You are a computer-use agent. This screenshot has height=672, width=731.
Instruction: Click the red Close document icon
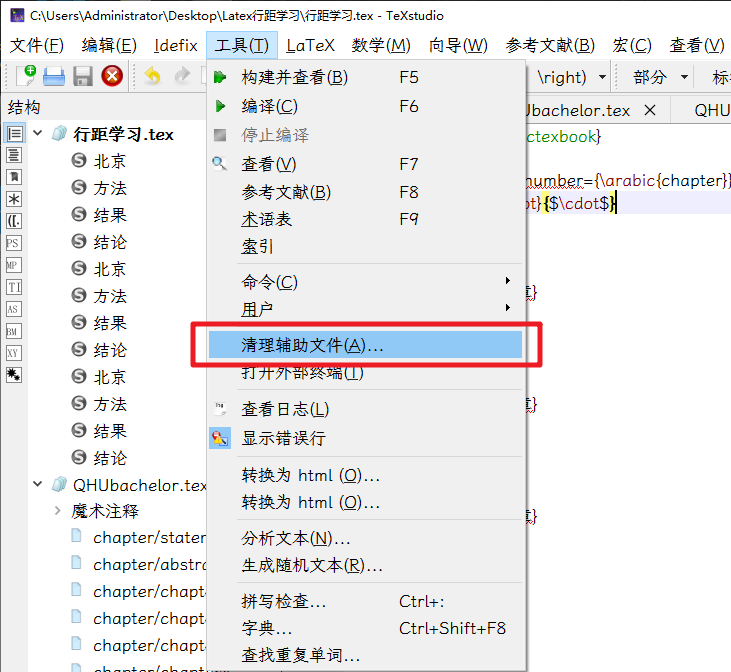[112, 76]
